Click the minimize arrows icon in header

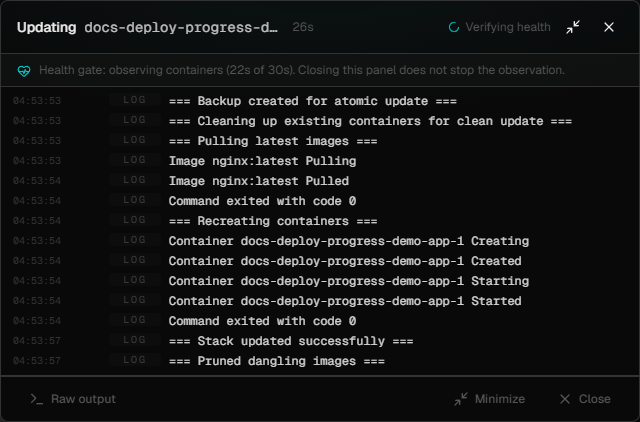click(573, 27)
